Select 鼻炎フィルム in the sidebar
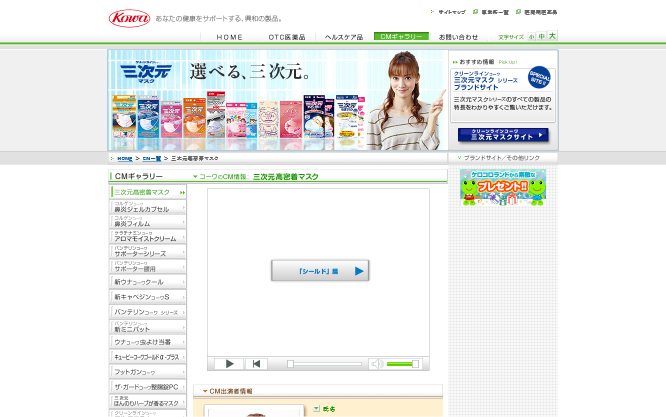Viewport: 666px width, 417px height. pos(148,221)
